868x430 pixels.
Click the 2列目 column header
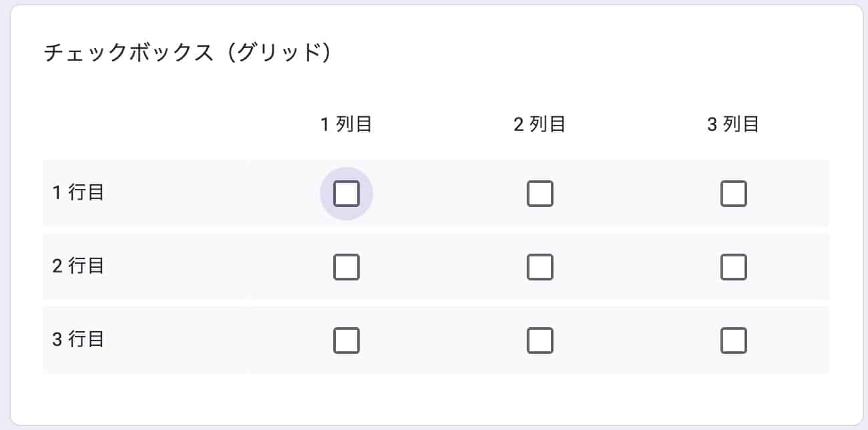click(539, 124)
